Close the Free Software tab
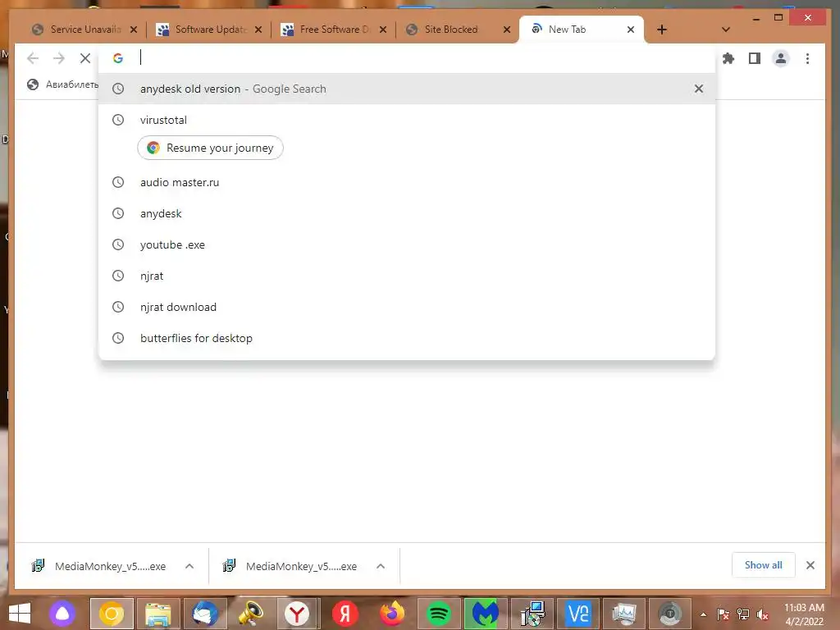The image size is (840, 630). click(383, 30)
